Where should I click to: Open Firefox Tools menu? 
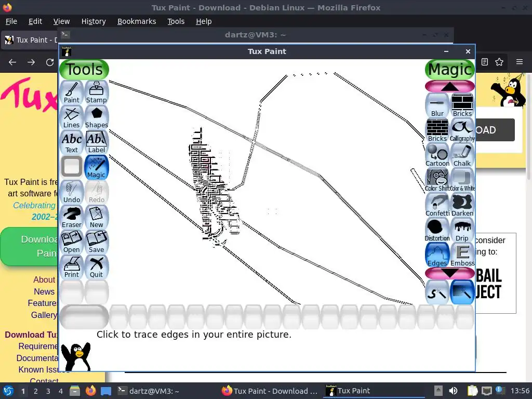coord(176,21)
